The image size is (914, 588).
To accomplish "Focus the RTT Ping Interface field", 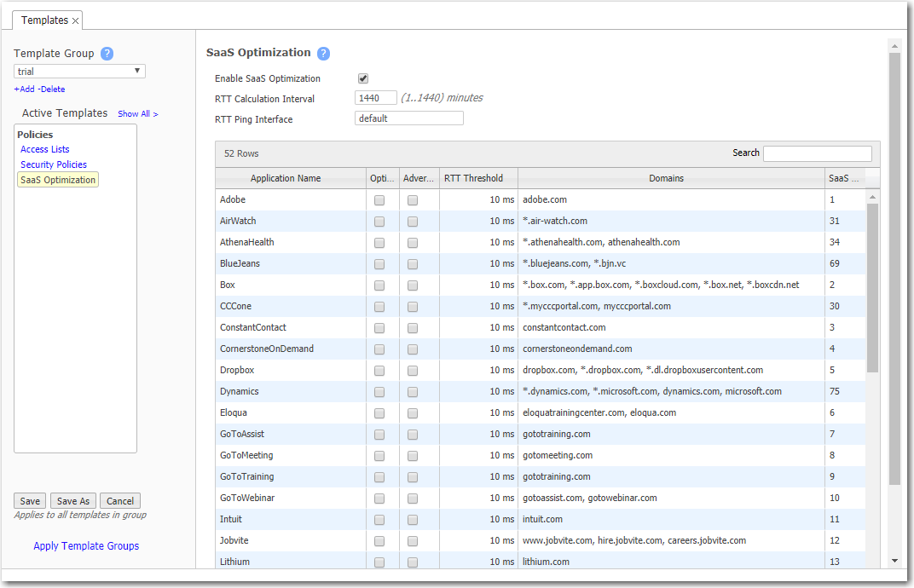I will click(409, 118).
